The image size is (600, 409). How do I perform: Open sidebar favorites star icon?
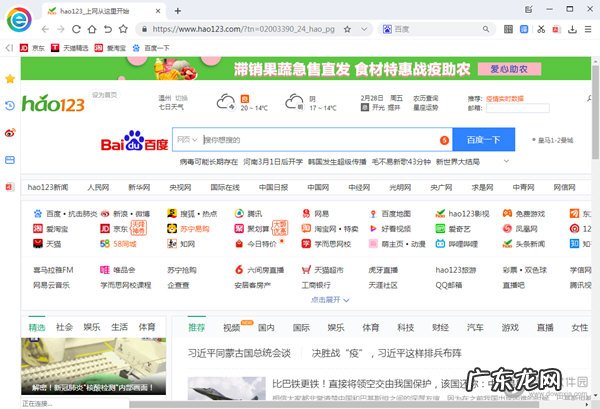10,79
